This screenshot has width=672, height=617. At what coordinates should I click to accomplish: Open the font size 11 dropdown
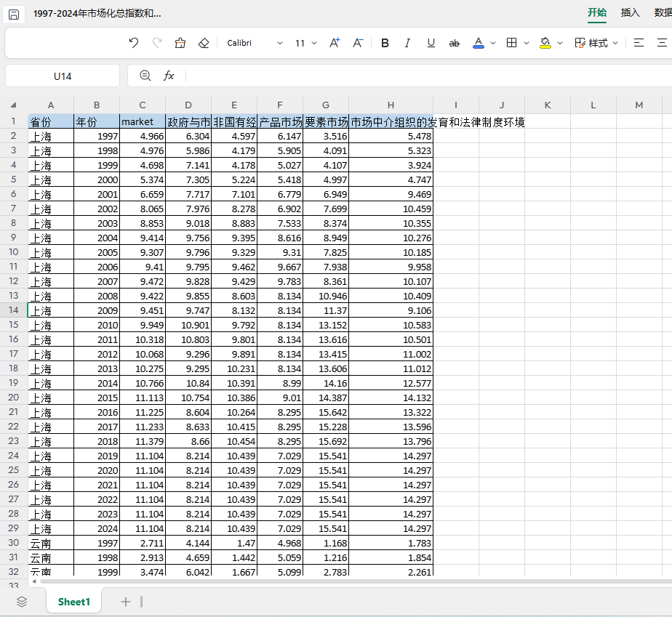click(x=306, y=43)
